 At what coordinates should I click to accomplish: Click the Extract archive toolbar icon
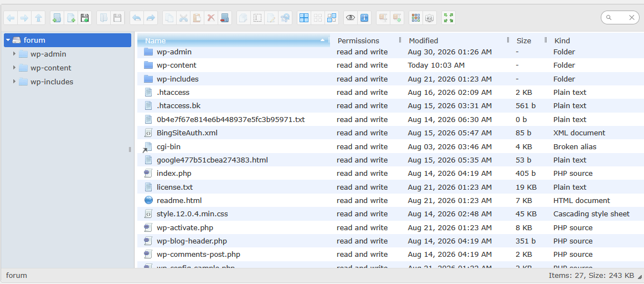383,18
